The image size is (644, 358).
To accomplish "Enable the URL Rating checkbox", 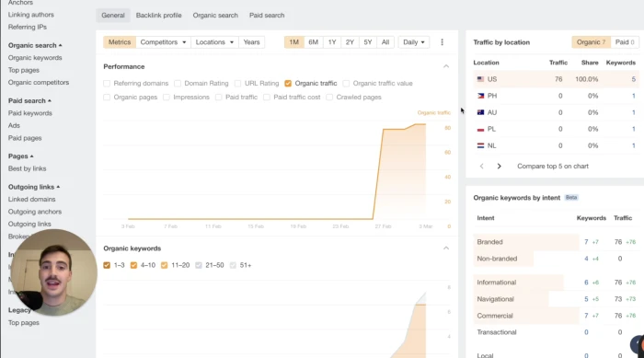I will pos(237,84).
